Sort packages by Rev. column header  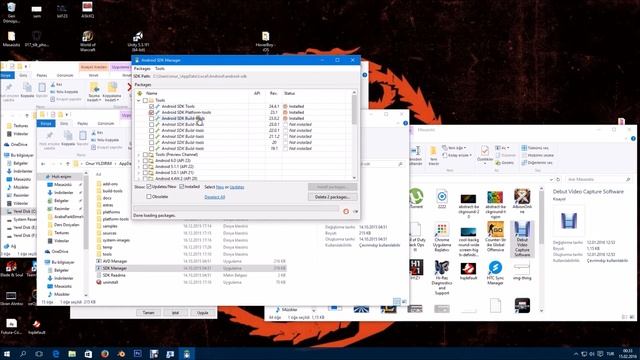[x=273, y=93]
